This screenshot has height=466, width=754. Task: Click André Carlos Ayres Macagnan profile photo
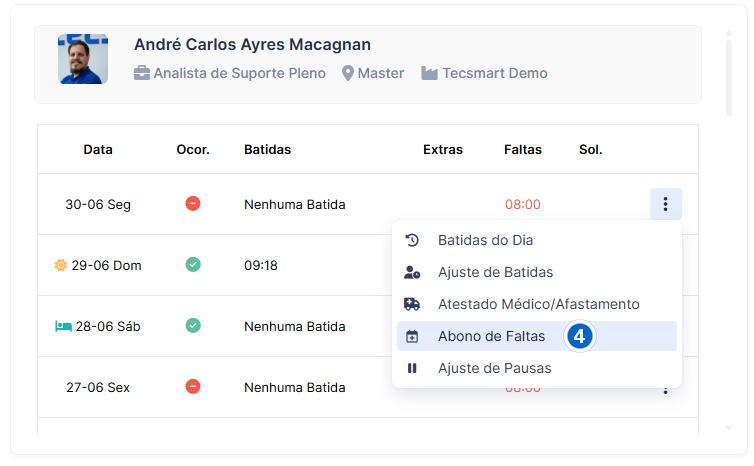click(x=83, y=59)
